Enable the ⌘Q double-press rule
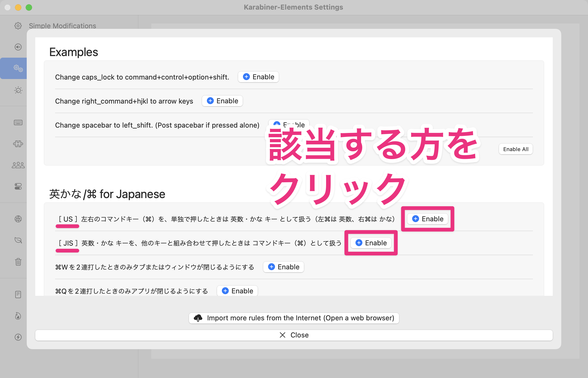This screenshot has width=588, height=378. point(237,291)
